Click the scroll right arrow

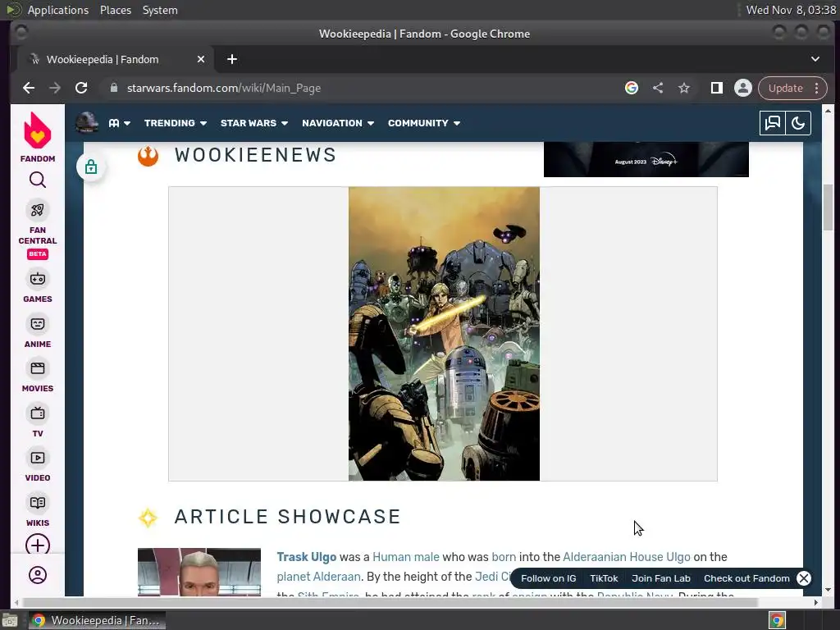click(815, 603)
